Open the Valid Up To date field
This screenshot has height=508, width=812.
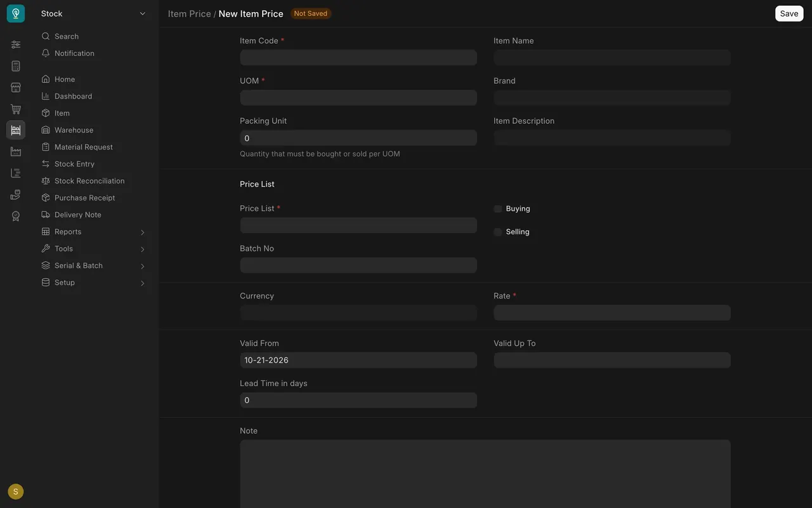tap(612, 361)
